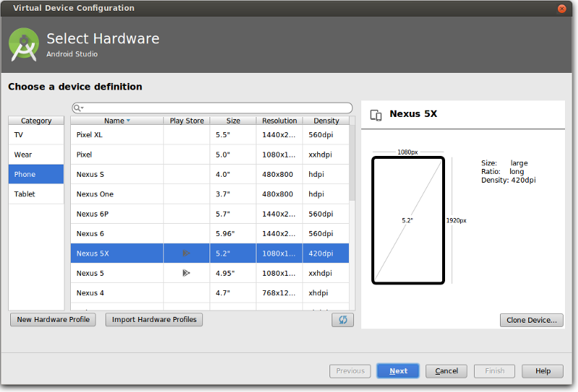
Task: Click the device icon beside Nexus 5X heading
Action: coord(376,116)
